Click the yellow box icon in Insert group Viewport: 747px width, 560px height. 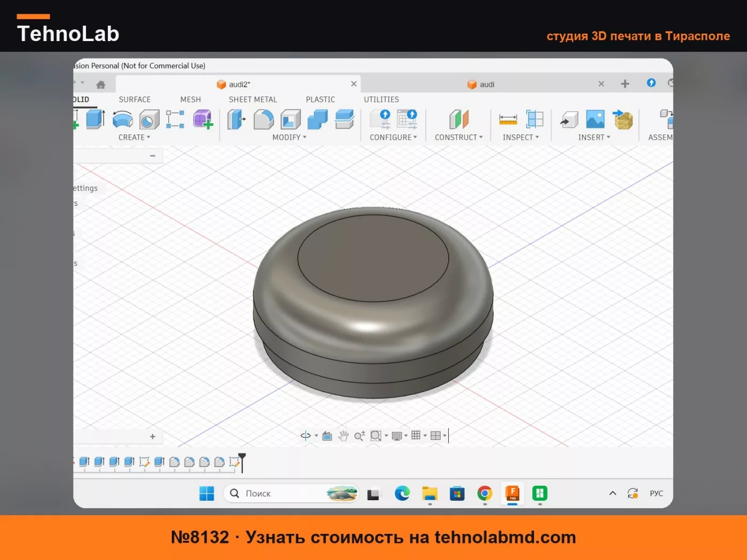623,119
